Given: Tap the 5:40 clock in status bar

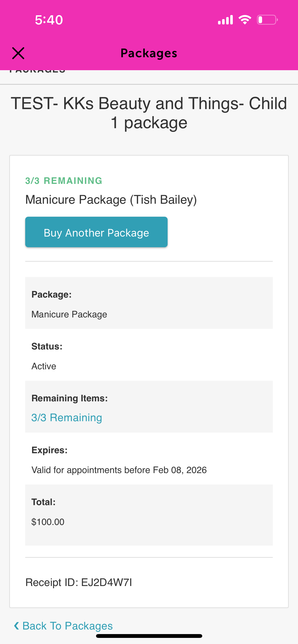Looking at the screenshot, I should (49, 20).
